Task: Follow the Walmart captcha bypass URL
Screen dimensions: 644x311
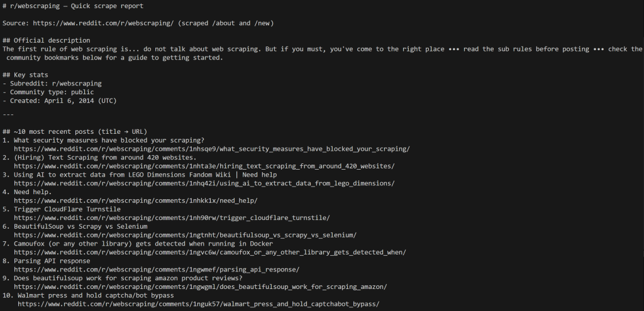Action: tap(199, 304)
